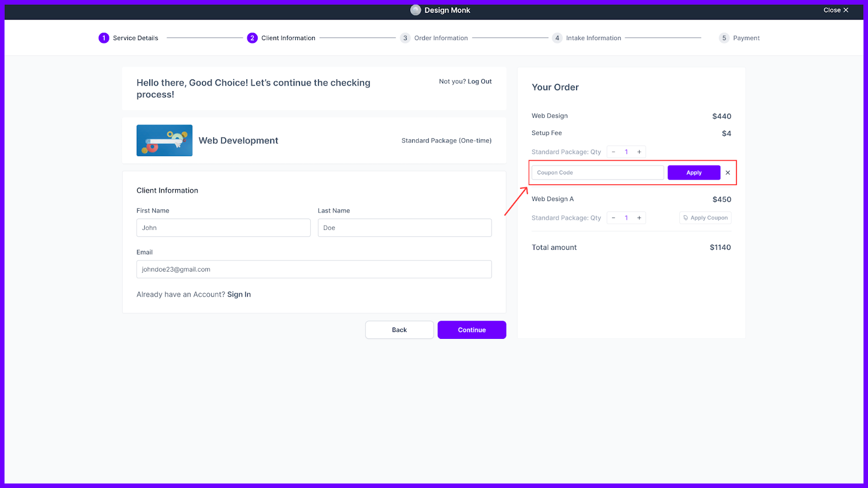Click into the Email input field
Screen dimensions: 868x488
pos(314,269)
